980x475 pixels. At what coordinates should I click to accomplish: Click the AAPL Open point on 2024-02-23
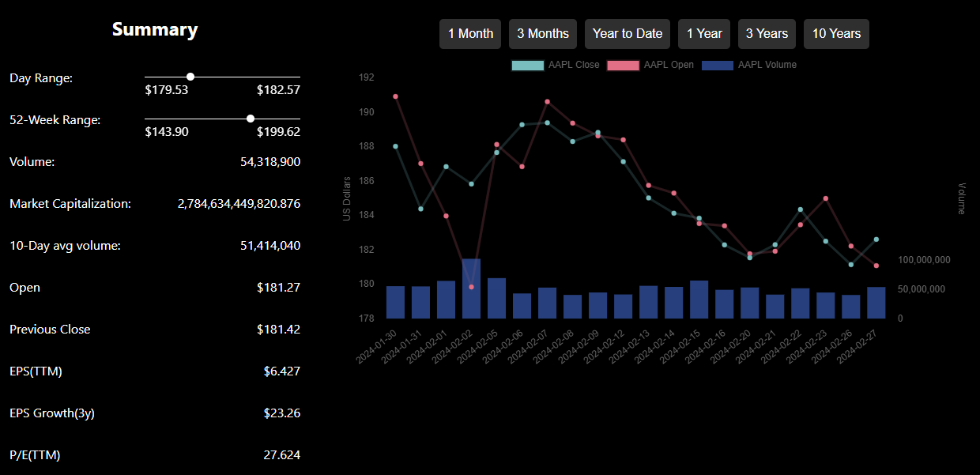825,198
